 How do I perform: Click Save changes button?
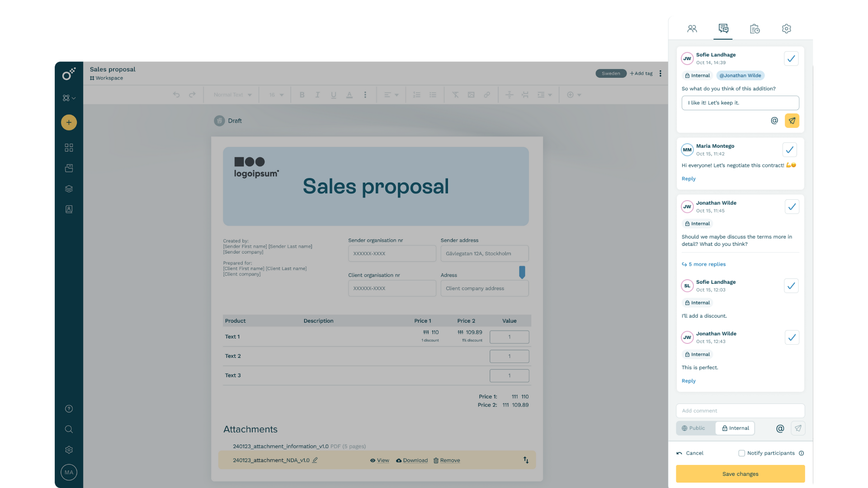click(x=740, y=474)
